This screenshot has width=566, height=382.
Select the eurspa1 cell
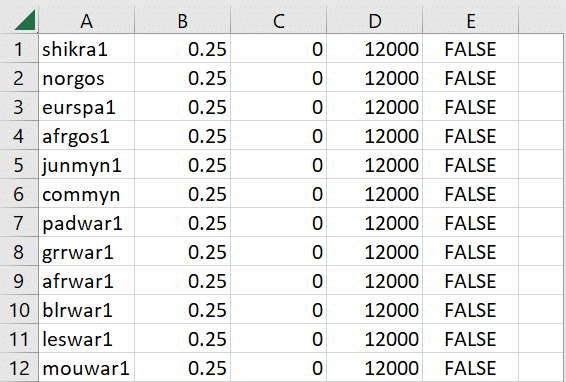pos(86,107)
